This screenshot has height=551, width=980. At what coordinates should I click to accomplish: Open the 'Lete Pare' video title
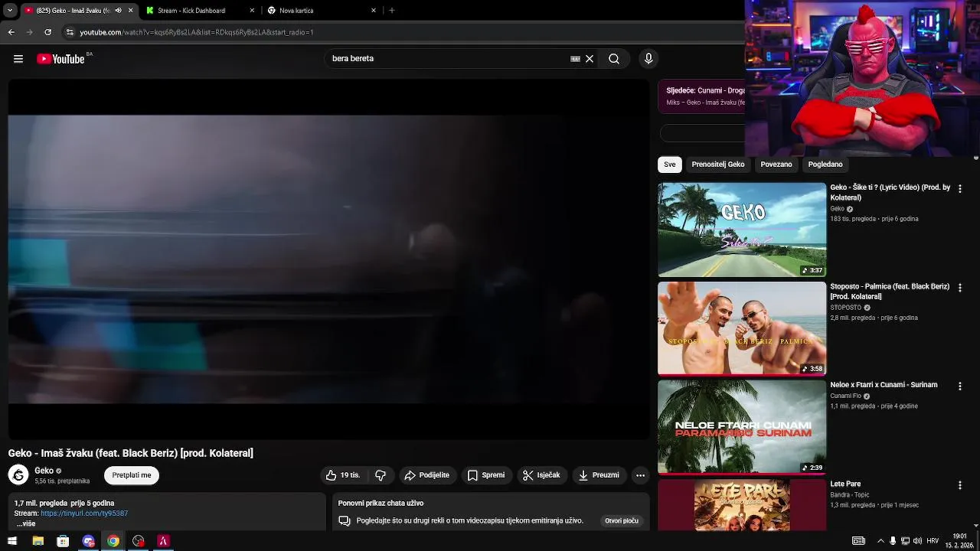(x=845, y=484)
